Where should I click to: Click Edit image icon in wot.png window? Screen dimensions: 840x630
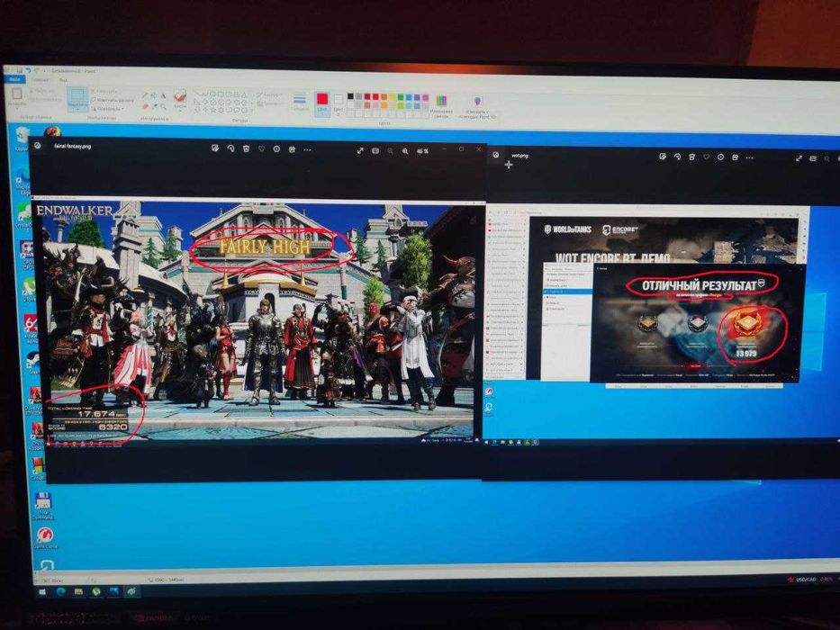662,157
